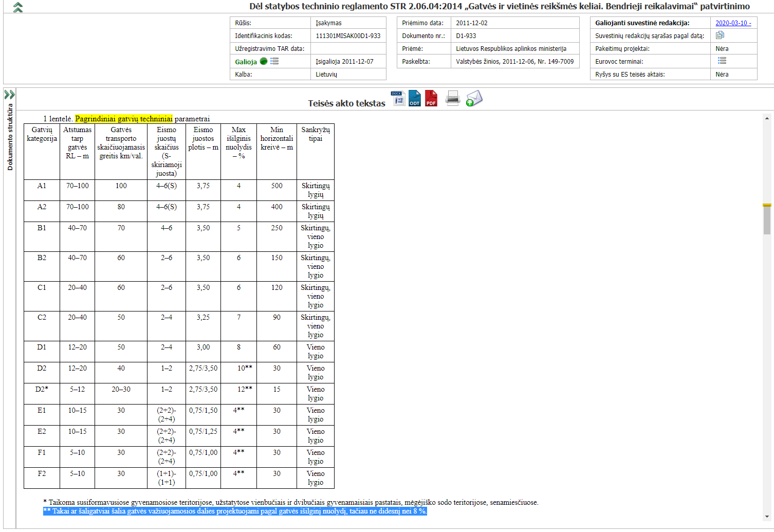Click the Teisės akto tekstas heading

point(346,103)
